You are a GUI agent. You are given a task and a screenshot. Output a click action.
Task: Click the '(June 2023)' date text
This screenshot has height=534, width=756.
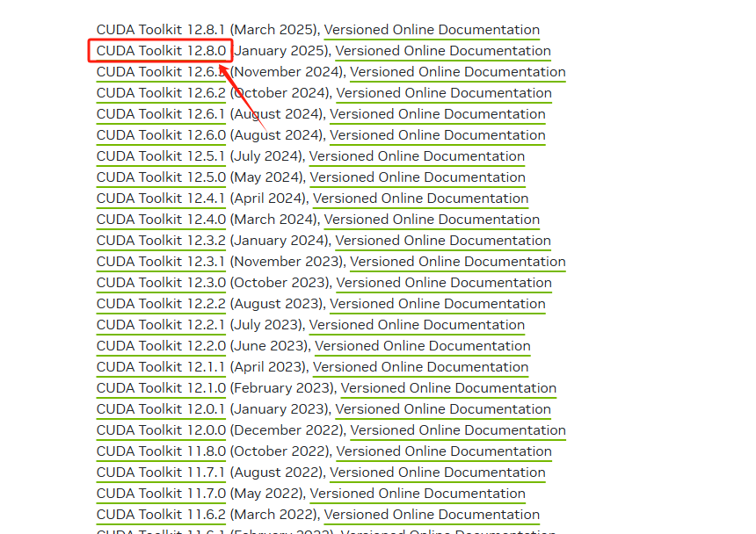(x=270, y=346)
